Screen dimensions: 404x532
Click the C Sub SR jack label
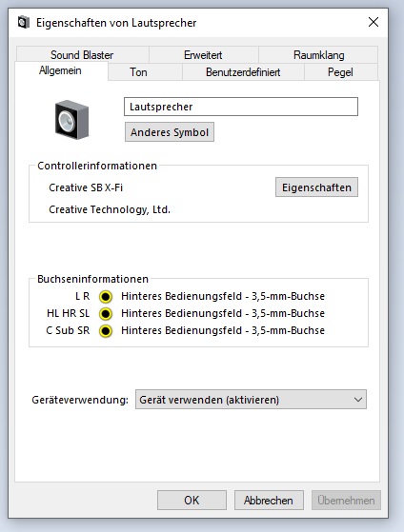[x=68, y=331]
